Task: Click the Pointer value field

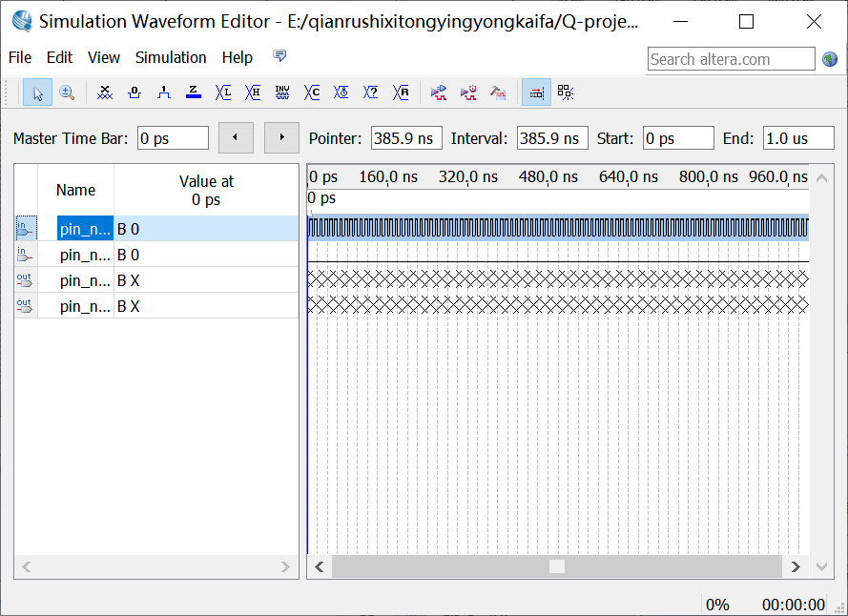Action: pos(406,138)
